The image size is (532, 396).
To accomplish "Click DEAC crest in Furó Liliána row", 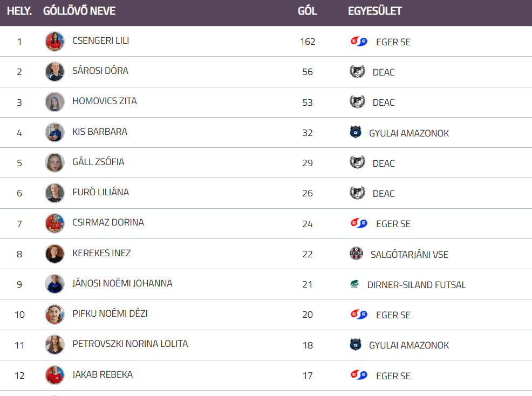I will (x=357, y=193).
